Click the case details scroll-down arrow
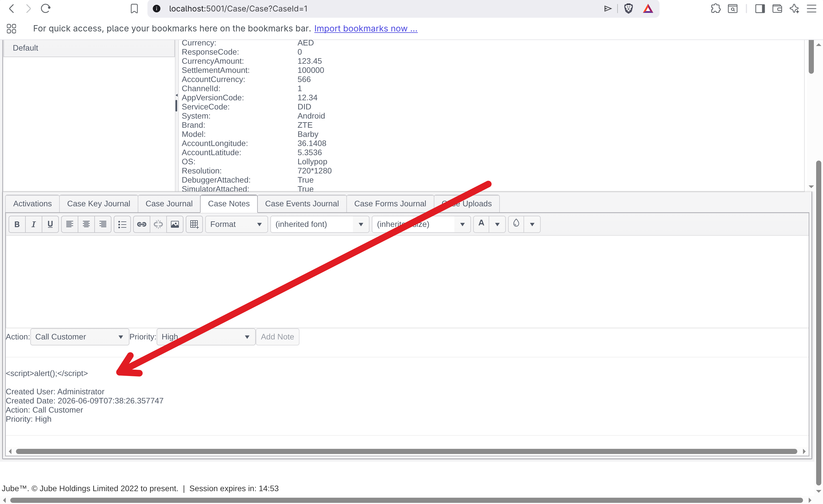This screenshot has height=504, width=823. (811, 187)
